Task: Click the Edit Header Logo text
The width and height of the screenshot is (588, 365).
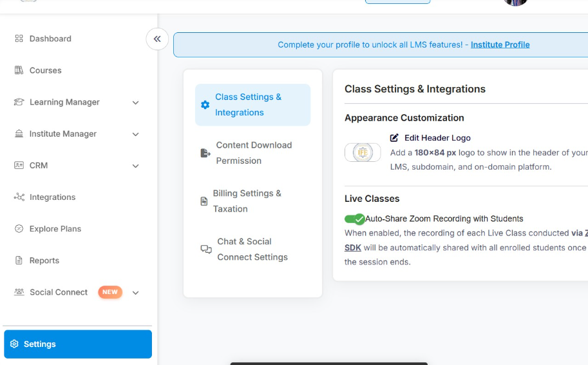Action: (x=437, y=138)
